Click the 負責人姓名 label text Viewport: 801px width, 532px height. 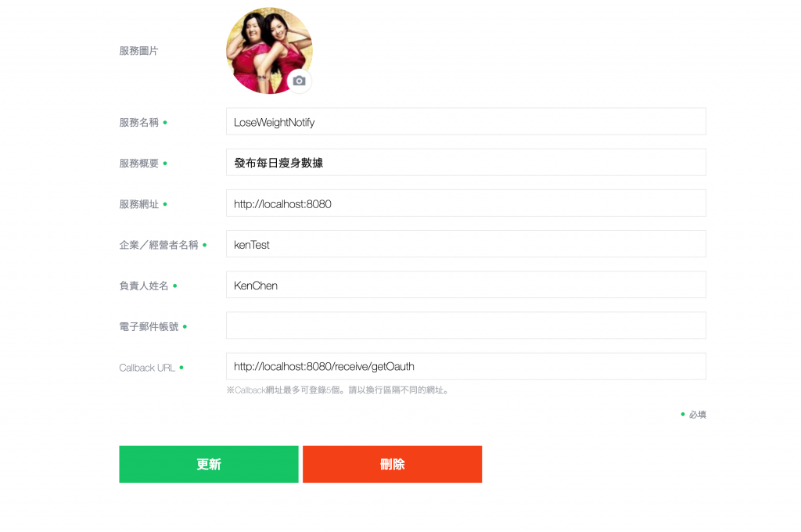coord(144,286)
